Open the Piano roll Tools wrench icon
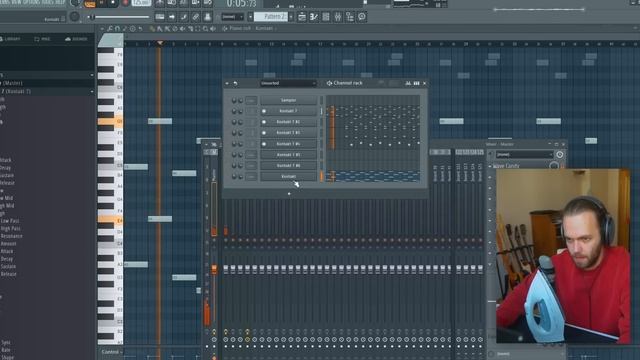The height and width of the screenshot is (360, 640). (x=110, y=29)
